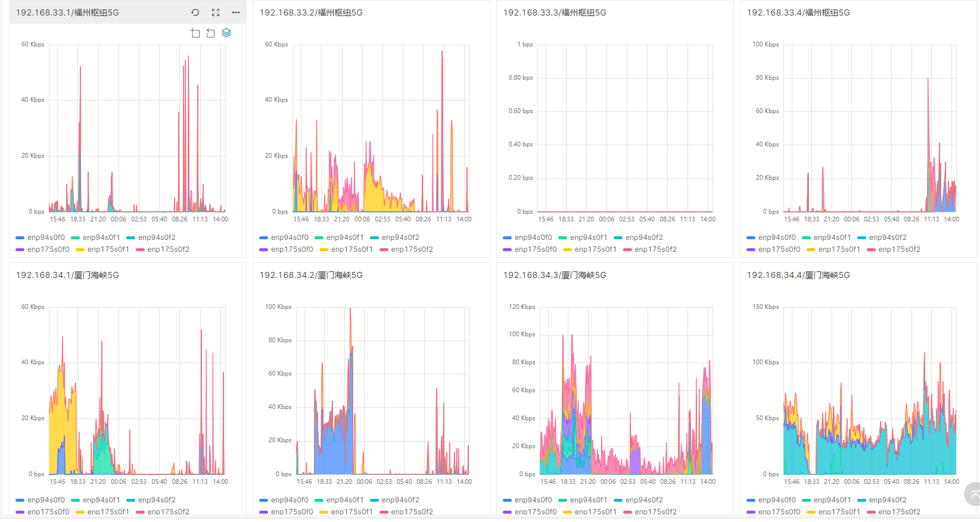980x522 pixels.
Task: Hide enp175s0f2 series in 192.168.33.4 legend
Action: pos(893,249)
